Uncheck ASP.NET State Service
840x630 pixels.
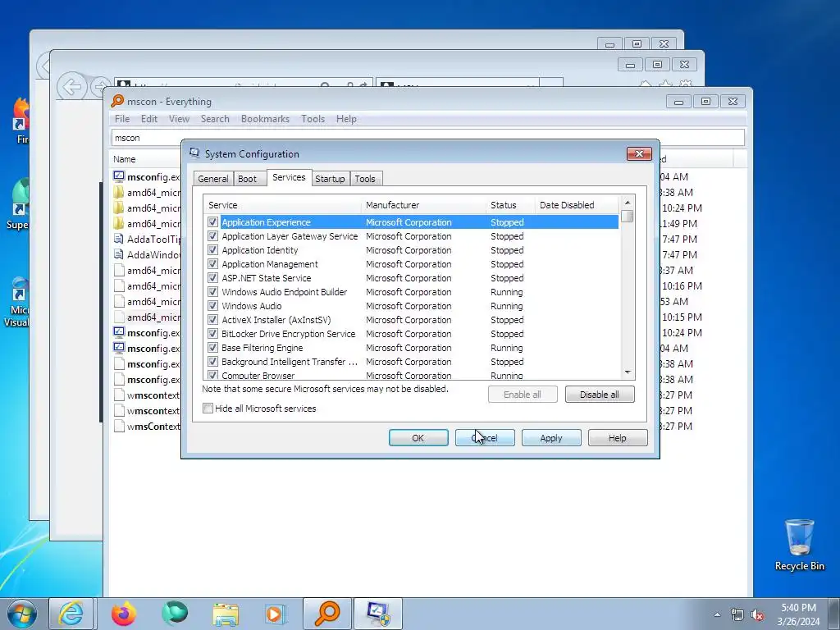click(212, 277)
